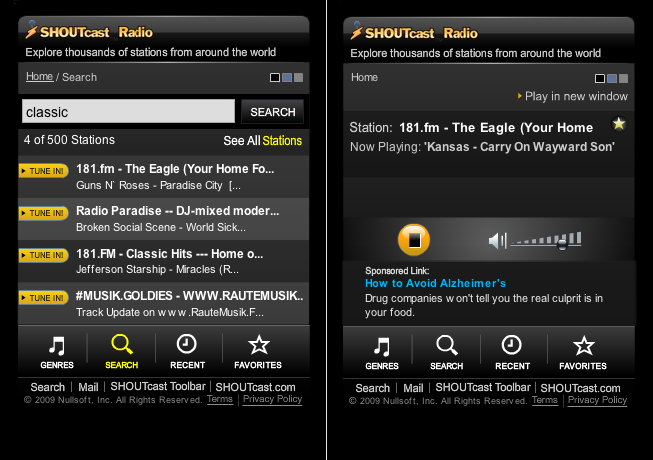Open SHOUTcast Toolbar footer link in left panel
Screen dimensions: 653x460
pyautogui.click(x=158, y=386)
